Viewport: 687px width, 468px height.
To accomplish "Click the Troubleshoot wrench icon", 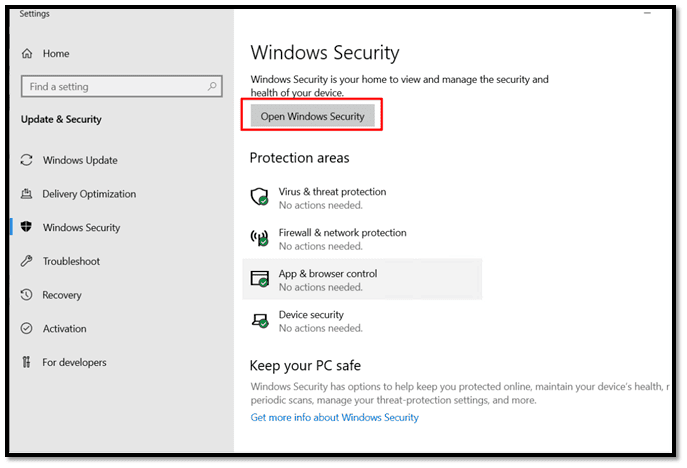I will pos(26,261).
